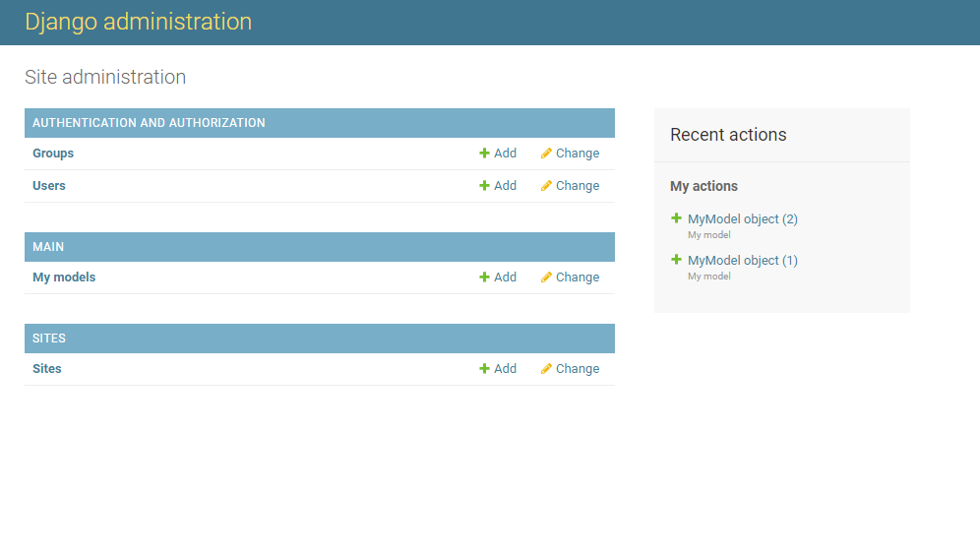The image size is (980, 555).
Task: Click Change text for Groups
Action: [578, 154]
